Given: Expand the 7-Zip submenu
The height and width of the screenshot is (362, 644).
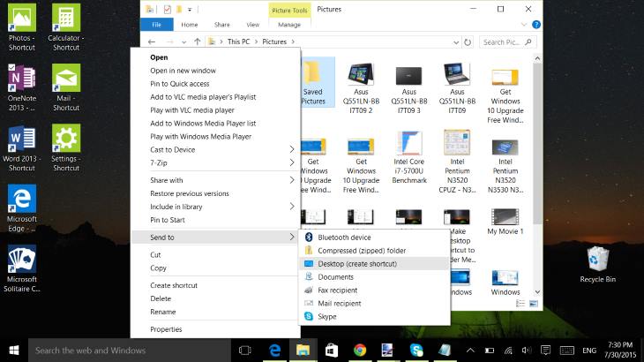Looking at the screenshot, I should pyautogui.click(x=221, y=162).
